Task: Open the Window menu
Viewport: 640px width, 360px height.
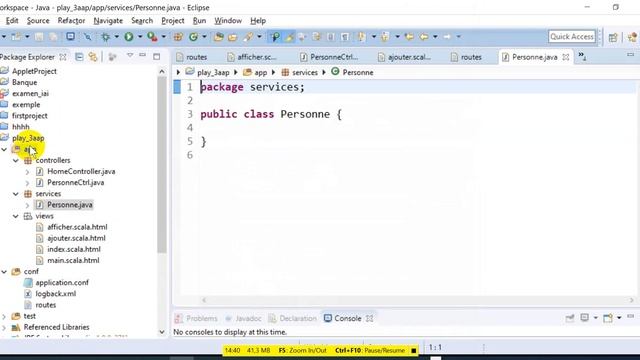Action: click(x=228, y=20)
